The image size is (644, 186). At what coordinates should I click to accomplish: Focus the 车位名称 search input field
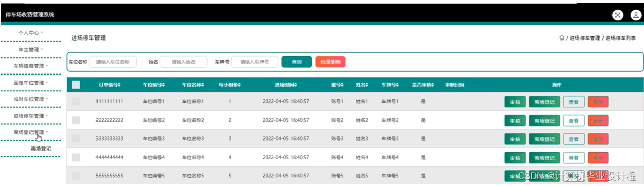click(113, 62)
